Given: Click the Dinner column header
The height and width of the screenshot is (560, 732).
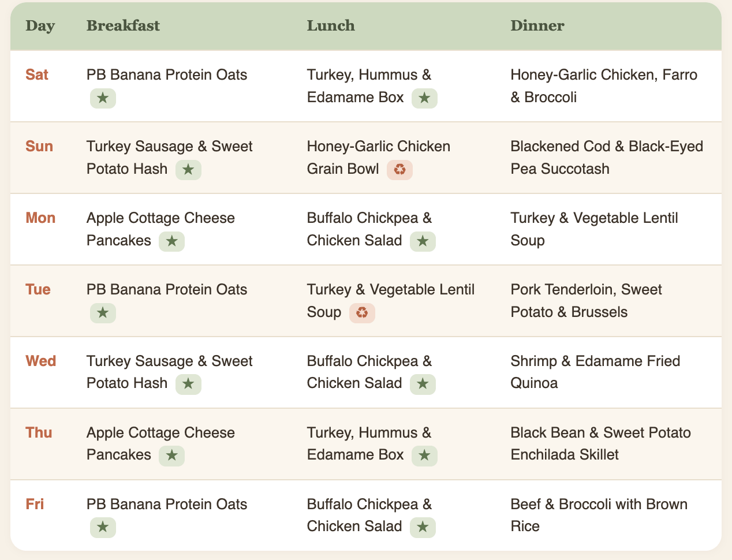Looking at the screenshot, I should tap(537, 25).
